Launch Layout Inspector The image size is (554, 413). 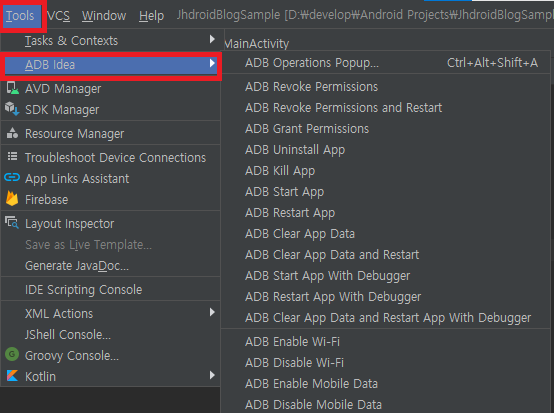coord(111,224)
